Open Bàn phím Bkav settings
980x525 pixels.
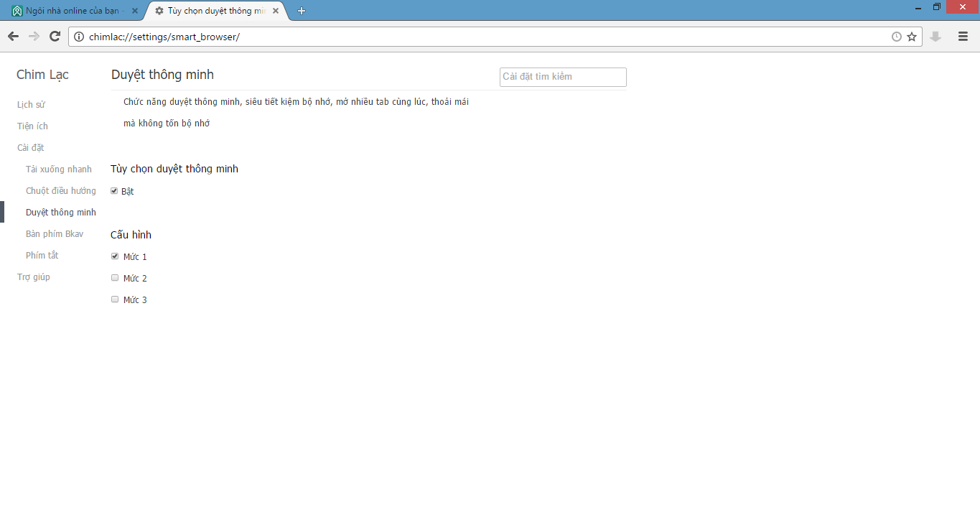55,234
